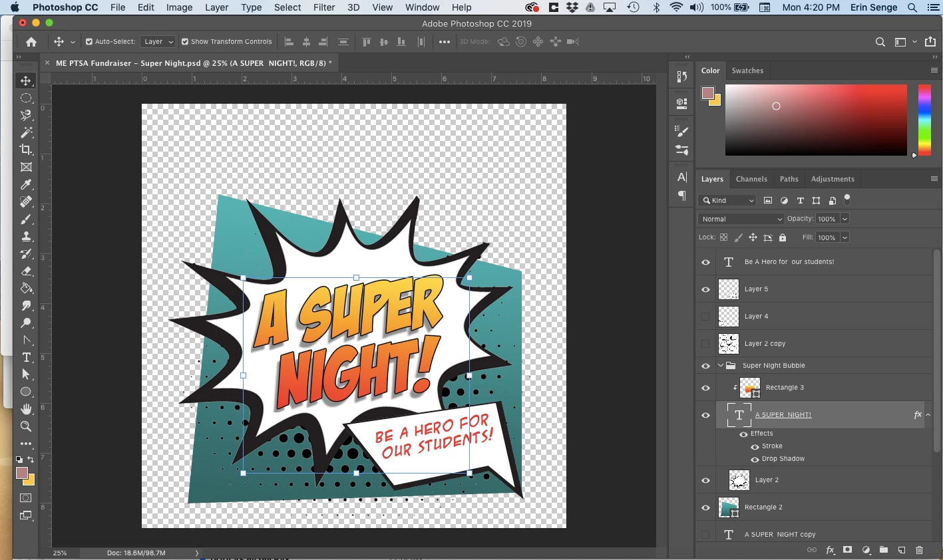Viewport: 943px width, 560px height.
Task: Hide the Layer 5 layer
Action: click(705, 289)
